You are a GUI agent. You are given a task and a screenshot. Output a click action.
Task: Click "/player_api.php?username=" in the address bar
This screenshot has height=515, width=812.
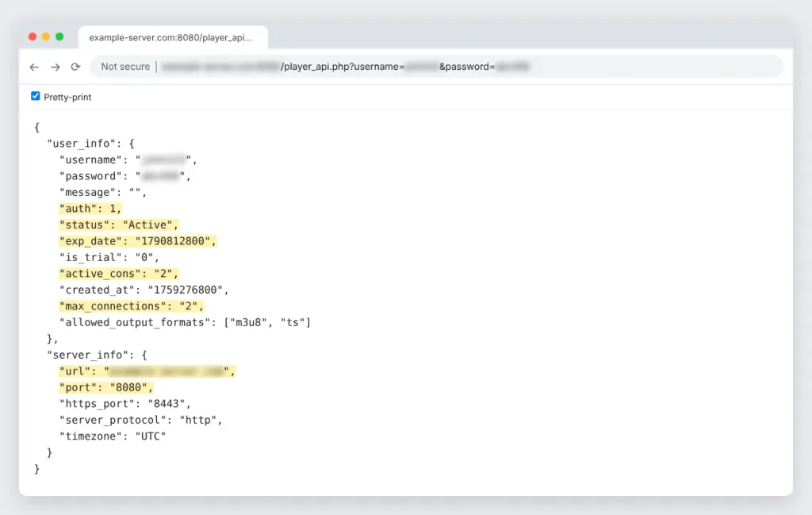pyautogui.click(x=343, y=67)
